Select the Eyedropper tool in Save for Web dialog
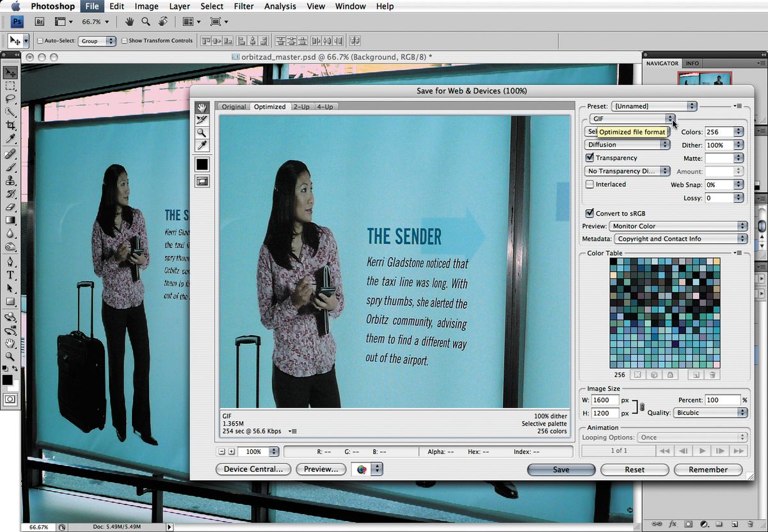The height and width of the screenshot is (532, 768). 202,146
